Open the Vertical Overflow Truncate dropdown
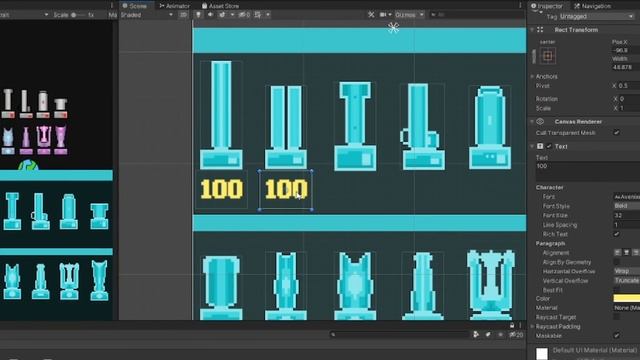The image size is (640, 360). [x=627, y=281]
